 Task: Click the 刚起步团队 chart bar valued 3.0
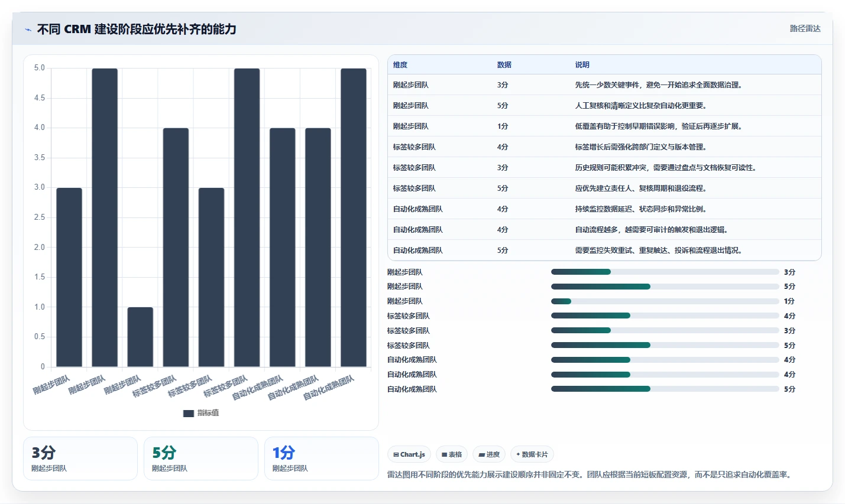pos(69,277)
